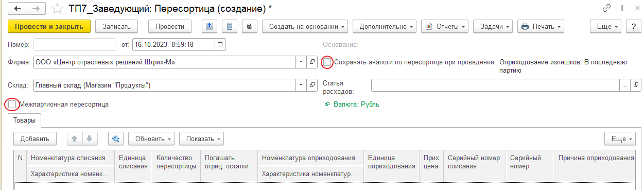Open the Обновить dropdown
Image resolution: width=644 pixels, height=190 pixels.
coord(151,139)
